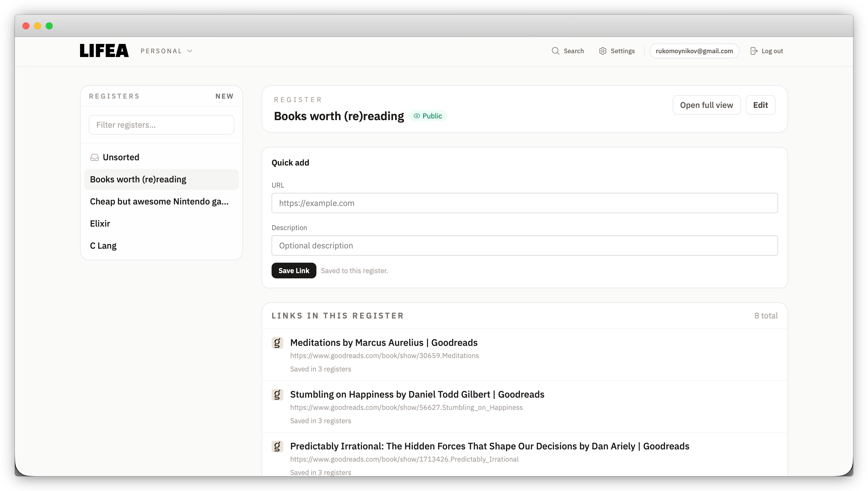The image size is (868, 491).
Task: Click the Edit button
Action: pos(760,105)
